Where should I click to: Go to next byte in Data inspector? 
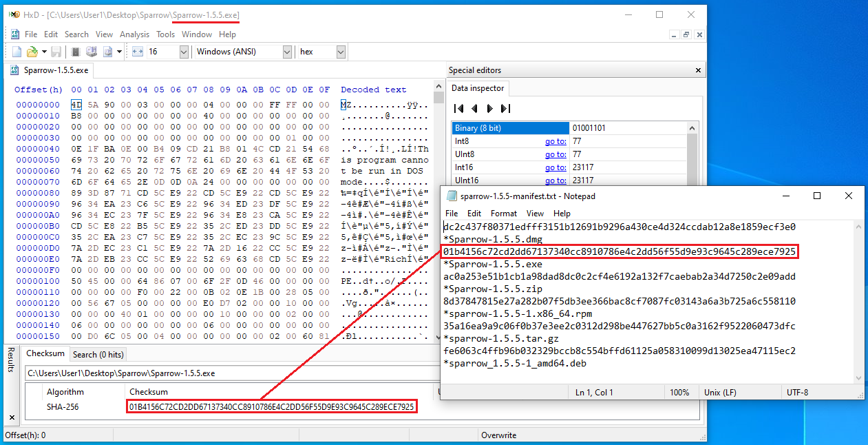[x=489, y=108]
